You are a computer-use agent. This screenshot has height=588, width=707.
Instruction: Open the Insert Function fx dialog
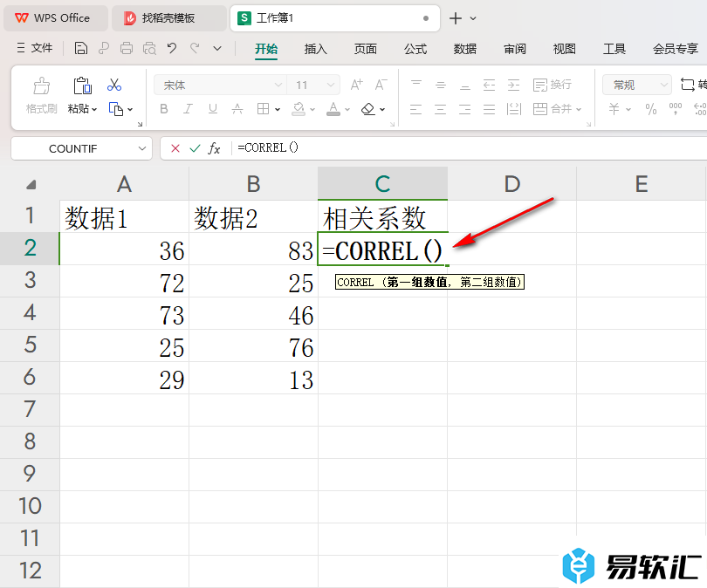coord(214,148)
